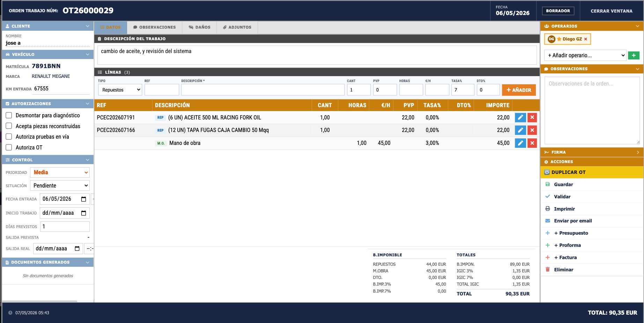
Task: Click Cerrar Ventana
Action: pyautogui.click(x=611, y=11)
